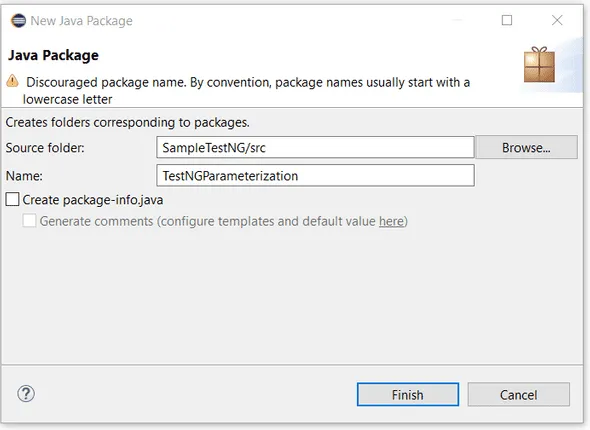Enable Create package-info.java checkbox
This screenshot has height=430, width=590.
[12, 199]
